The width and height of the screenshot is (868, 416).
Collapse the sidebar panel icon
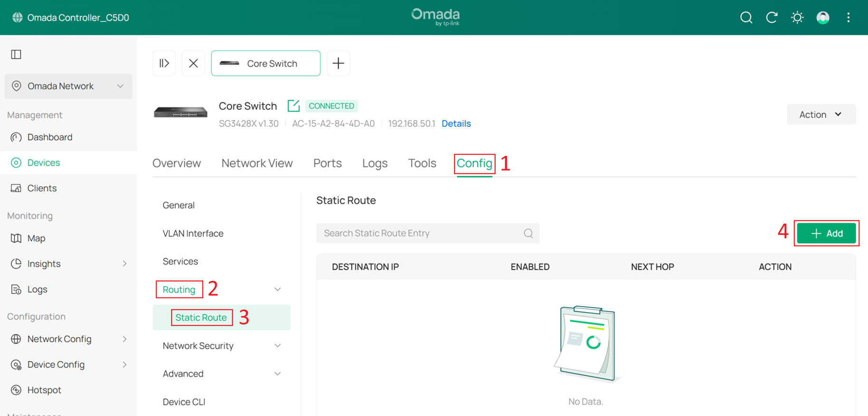pos(16,54)
